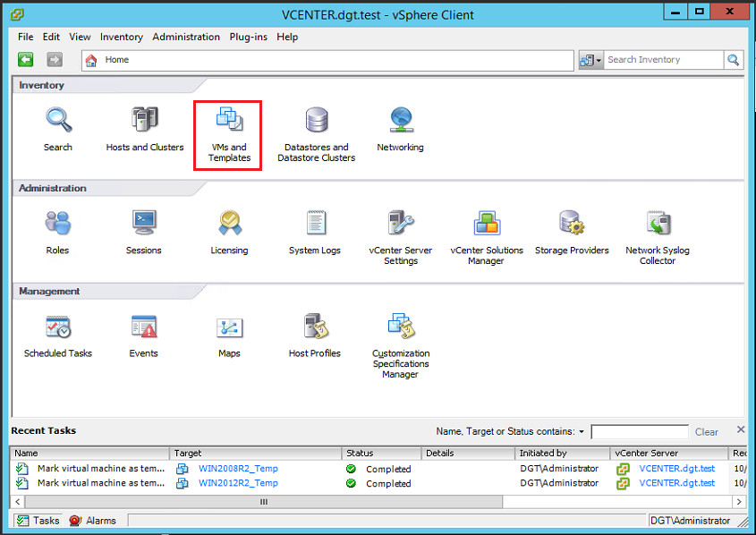Open the File menu
This screenshot has height=535, width=756.
coord(26,37)
